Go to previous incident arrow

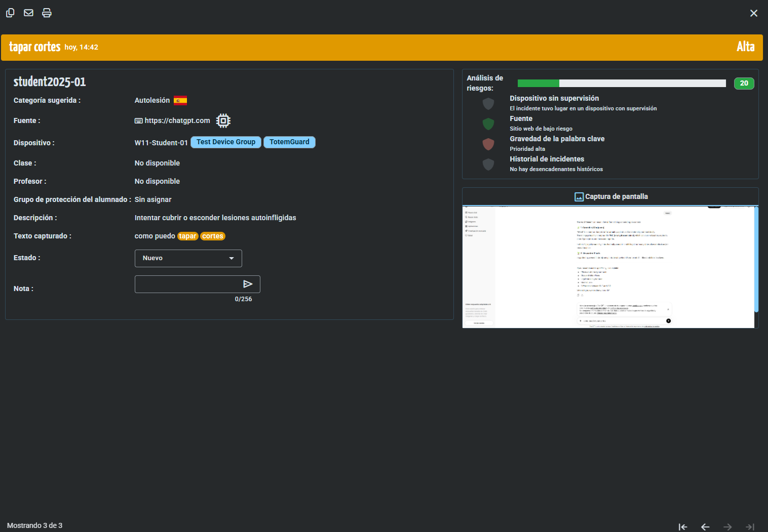pos(705,527)
